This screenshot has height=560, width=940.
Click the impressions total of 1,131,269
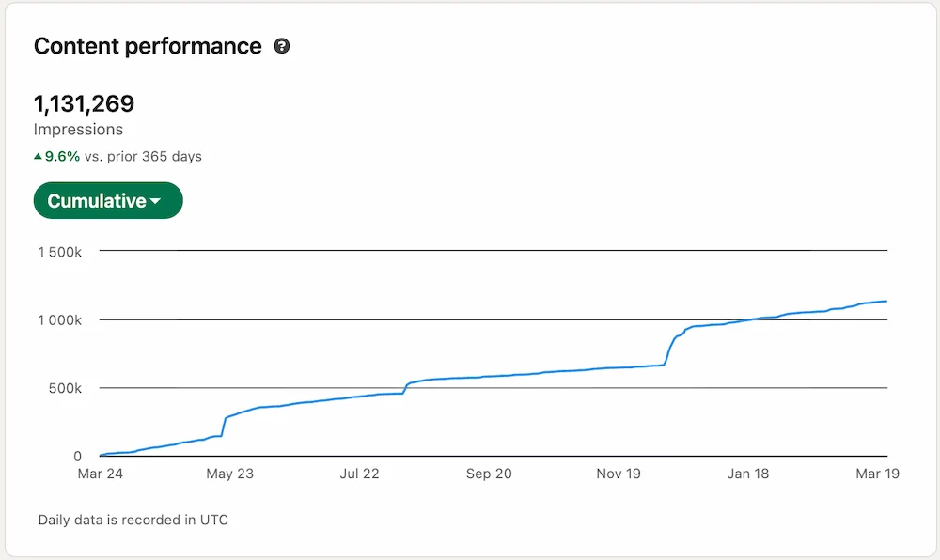coord(85,103)
